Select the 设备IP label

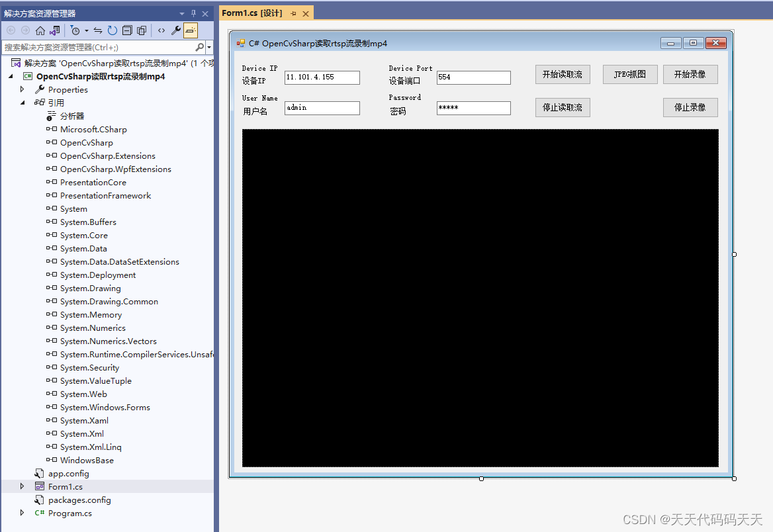[254, 81]
